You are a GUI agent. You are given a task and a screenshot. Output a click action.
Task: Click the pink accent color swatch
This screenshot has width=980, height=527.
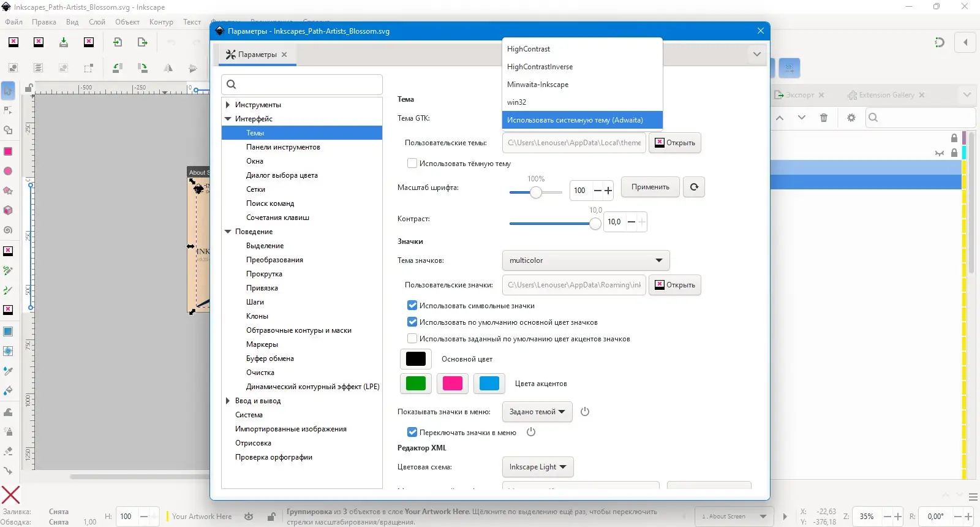point(453,384)
